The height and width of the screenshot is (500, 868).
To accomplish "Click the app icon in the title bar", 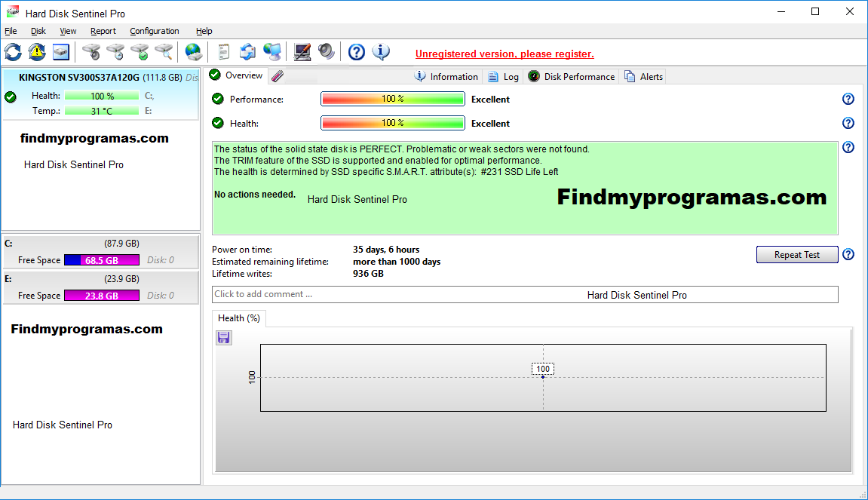I will click(x=13, y=12).
